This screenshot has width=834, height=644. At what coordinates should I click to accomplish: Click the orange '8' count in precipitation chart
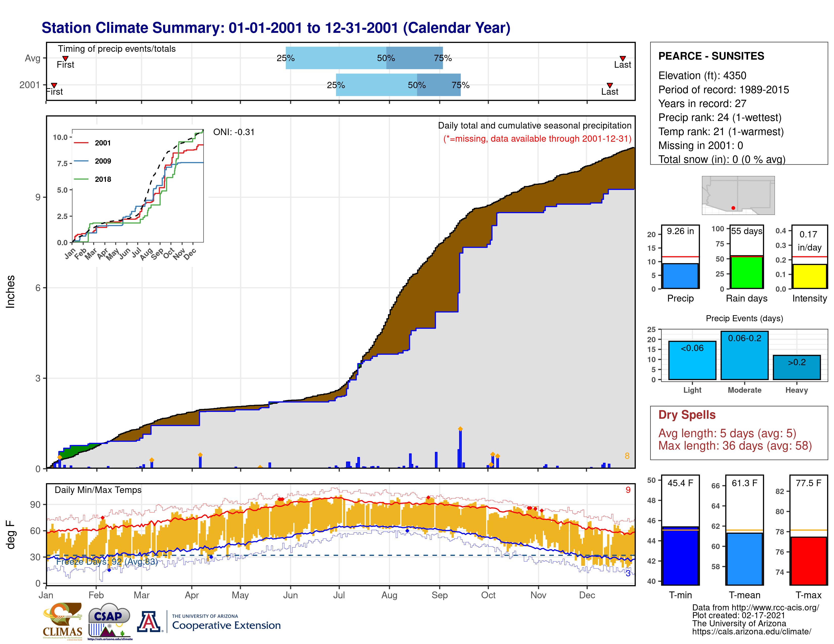pos(627,456)
